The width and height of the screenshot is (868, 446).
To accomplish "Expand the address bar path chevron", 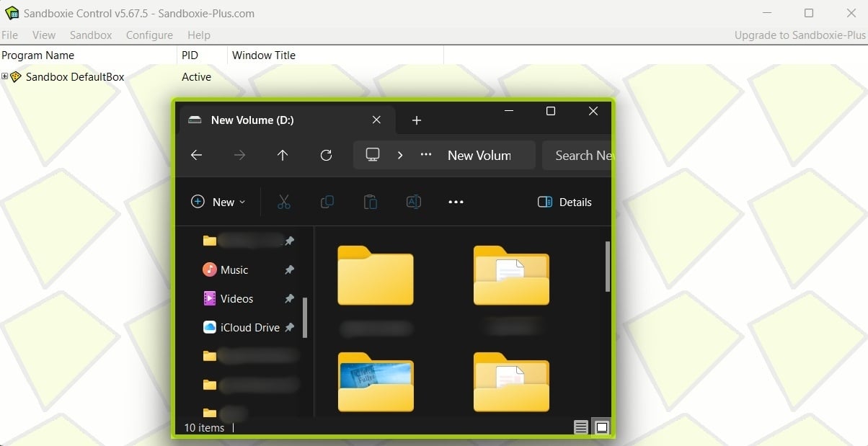I will tap(400, 155).
